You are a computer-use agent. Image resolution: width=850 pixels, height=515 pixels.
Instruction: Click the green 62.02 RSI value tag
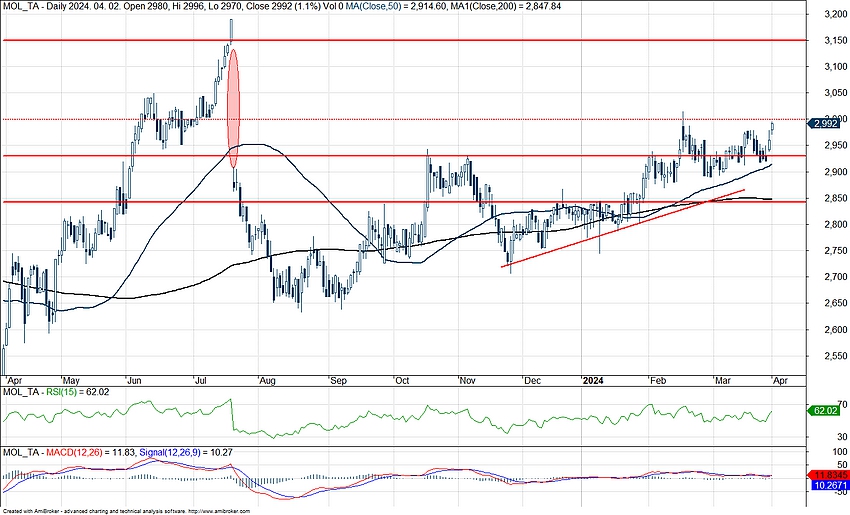(x=824, y=411)
